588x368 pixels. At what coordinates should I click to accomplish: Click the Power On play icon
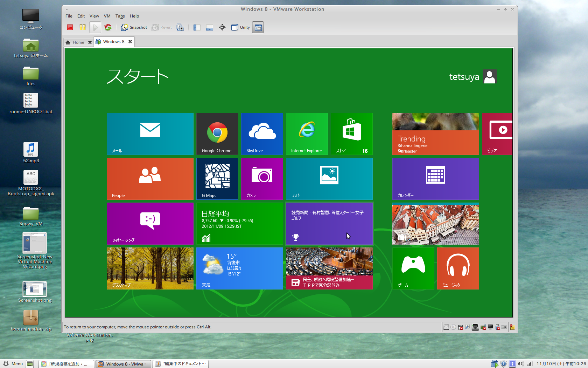pyautogui.click(x=95, y=27)
